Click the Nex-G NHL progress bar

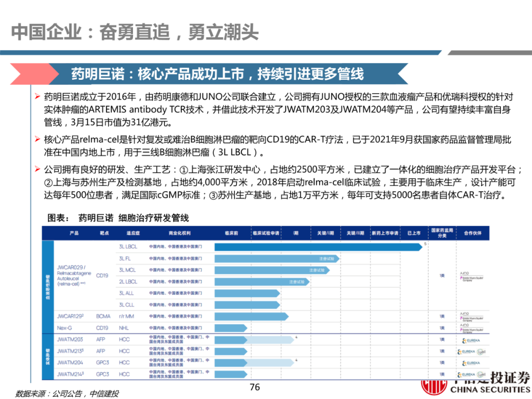[231, 328]
